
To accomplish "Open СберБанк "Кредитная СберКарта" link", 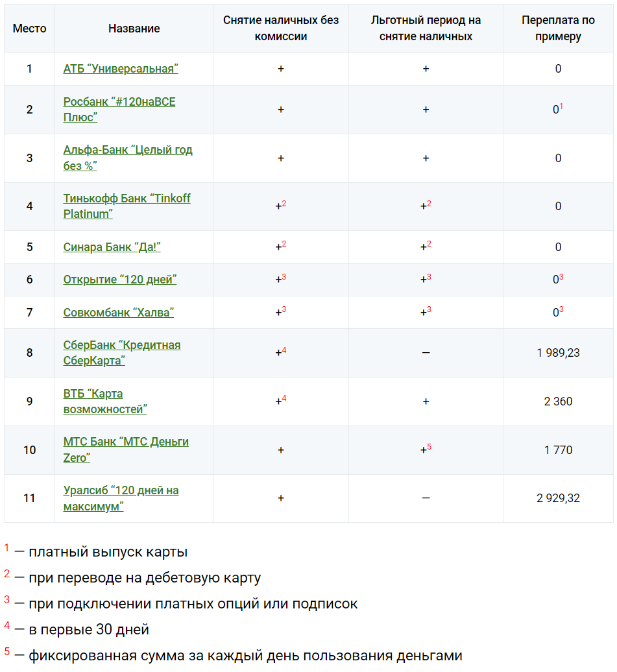I will [122, 353].
